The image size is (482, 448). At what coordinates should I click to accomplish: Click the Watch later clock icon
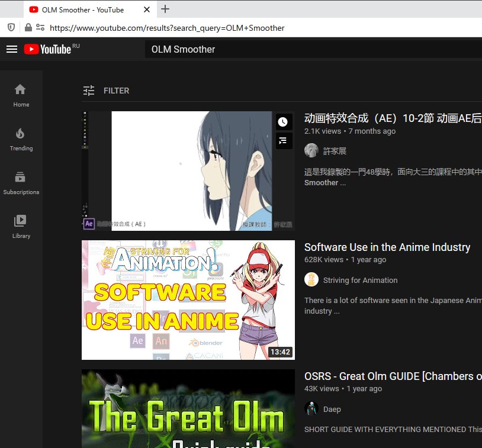283,122
